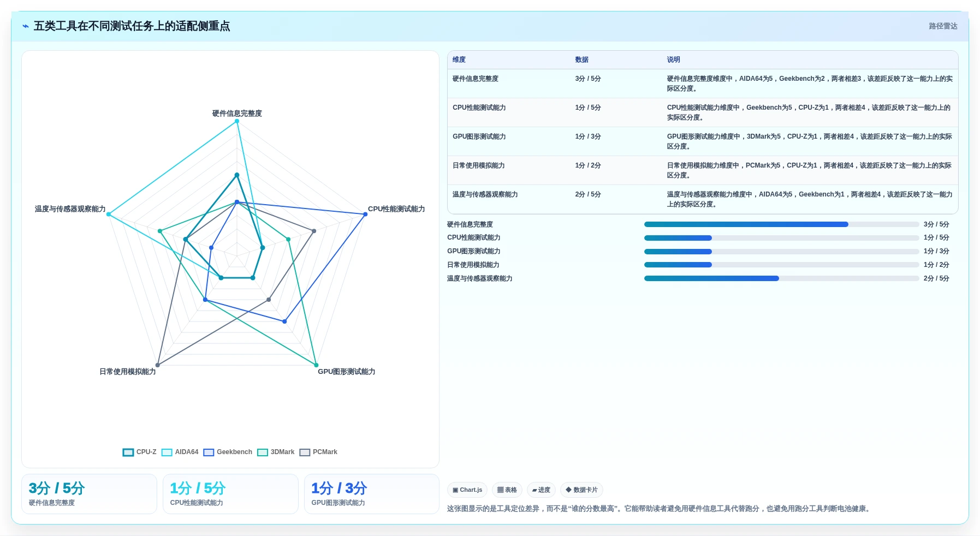The image size is (980, 536).
Task: Click AIDA64 data point at 温度与传感器观察能力 vertex
Action: [x=109, y=215]
